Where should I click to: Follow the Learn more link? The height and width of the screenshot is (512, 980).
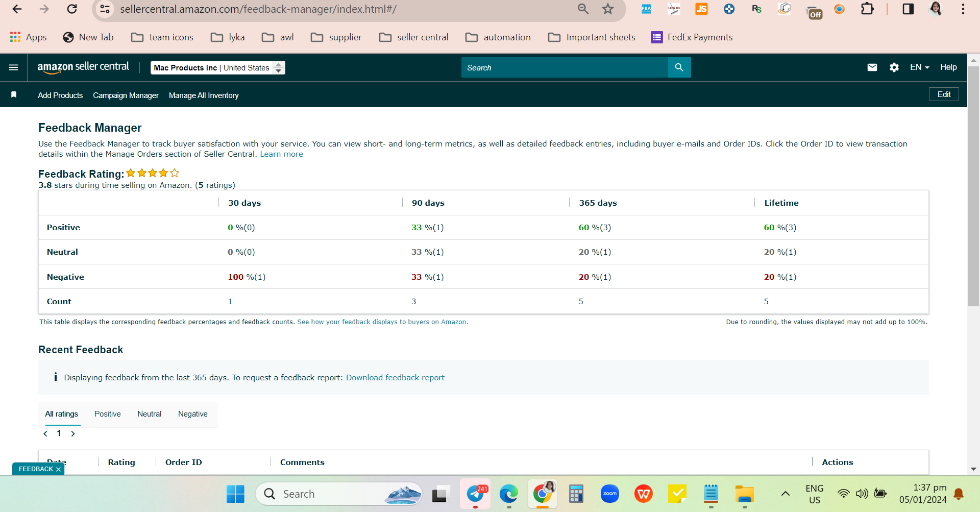(281, 154)
